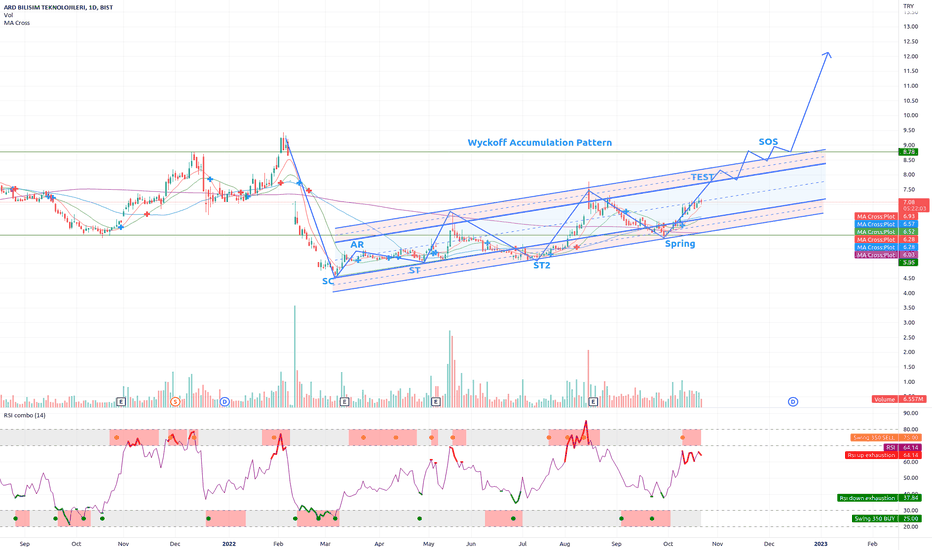The height and width of the screenshot is (550, 932).
Task: Click the 2023 label on the time axis
Action: point(820,543)
